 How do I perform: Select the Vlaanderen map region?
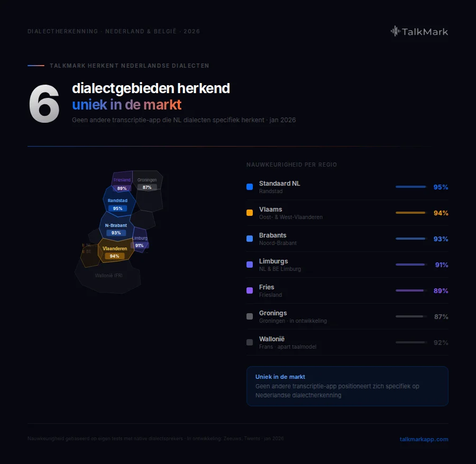point(115,249)
